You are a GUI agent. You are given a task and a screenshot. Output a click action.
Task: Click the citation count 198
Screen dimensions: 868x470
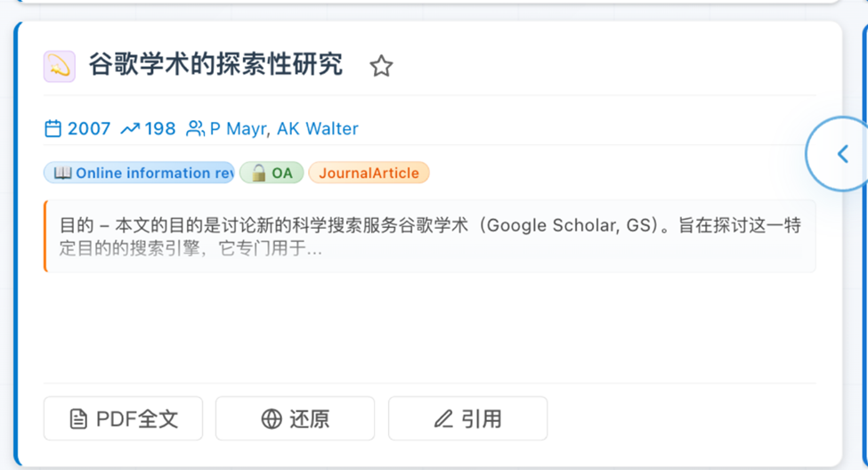160,129
